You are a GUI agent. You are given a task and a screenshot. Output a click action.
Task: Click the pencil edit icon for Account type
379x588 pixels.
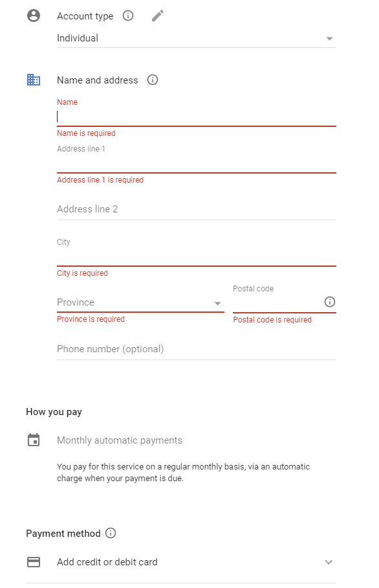(x=158, y=16)
